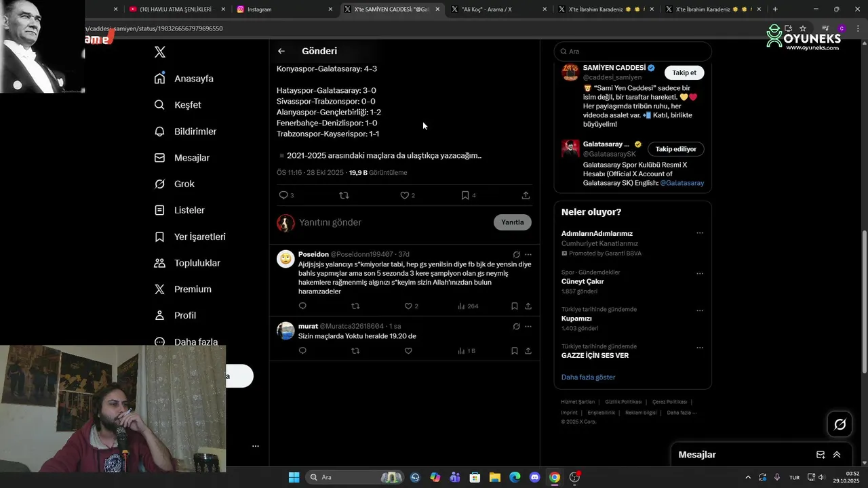Switch to the Instagram tab

[x=285, y=9]
